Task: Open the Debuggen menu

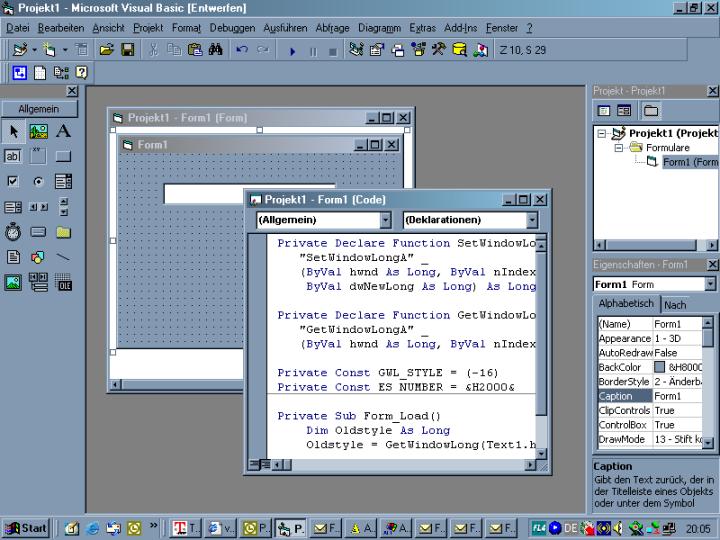Action: click(232, 28)
